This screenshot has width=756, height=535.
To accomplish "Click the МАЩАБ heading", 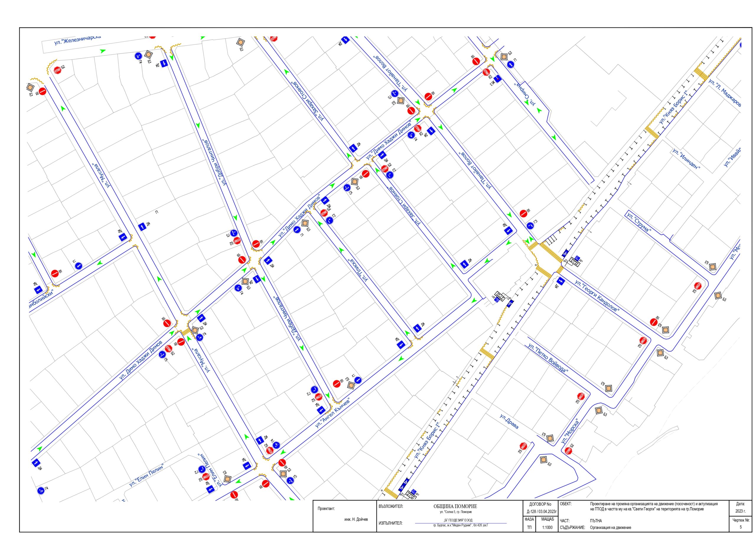I will [547, 519].
